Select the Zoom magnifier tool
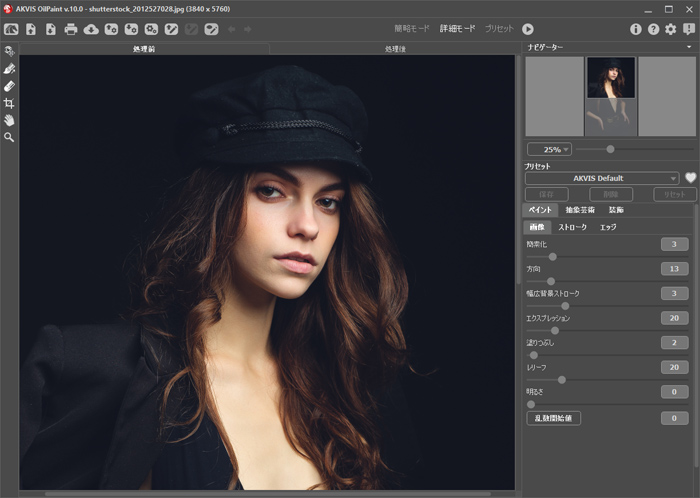 click(x=9, y=137)
